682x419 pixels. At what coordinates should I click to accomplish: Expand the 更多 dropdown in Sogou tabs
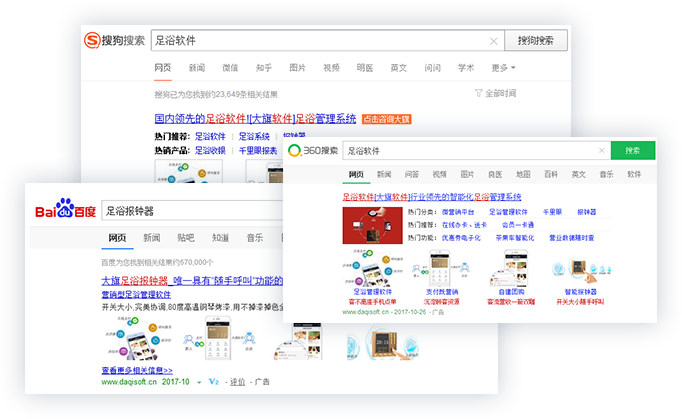tap(503, 68)
